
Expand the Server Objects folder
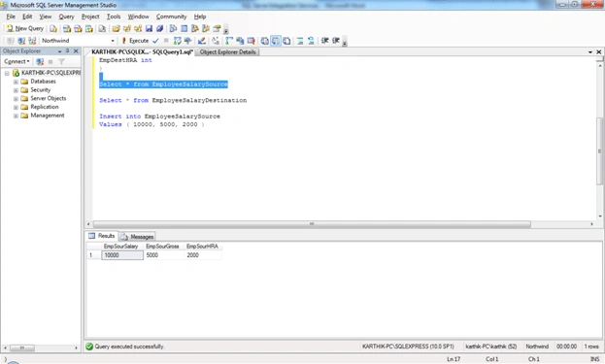[x=16, y=99]
